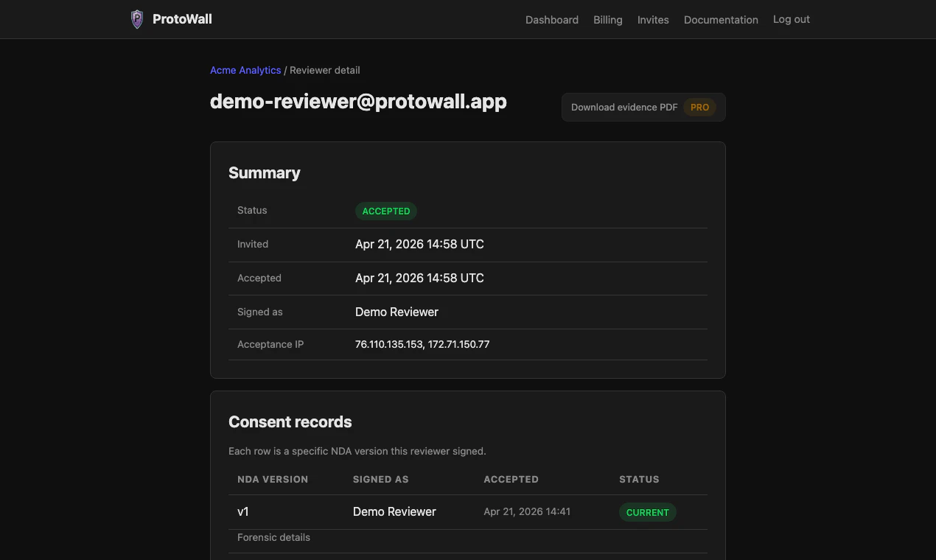Click the reviewer email heading demo-reviewer@protowall.app
The height and width of the screenshot is (560, 936).
pos(358,101)
